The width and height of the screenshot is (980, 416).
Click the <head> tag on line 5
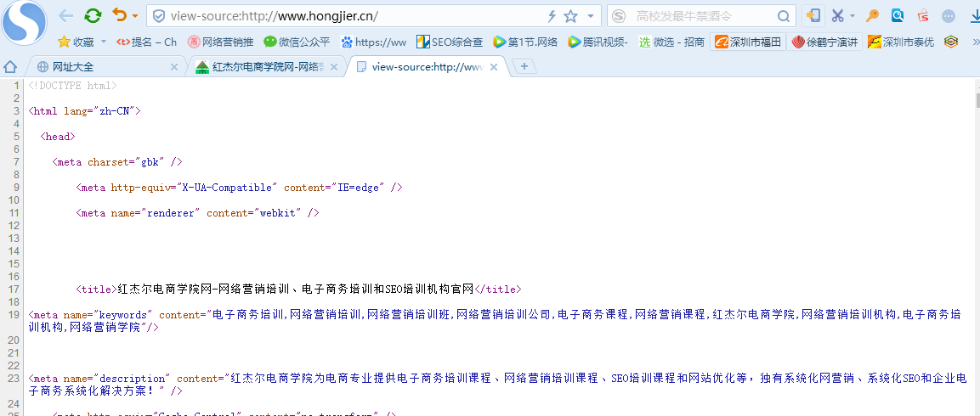coord(58,136)
